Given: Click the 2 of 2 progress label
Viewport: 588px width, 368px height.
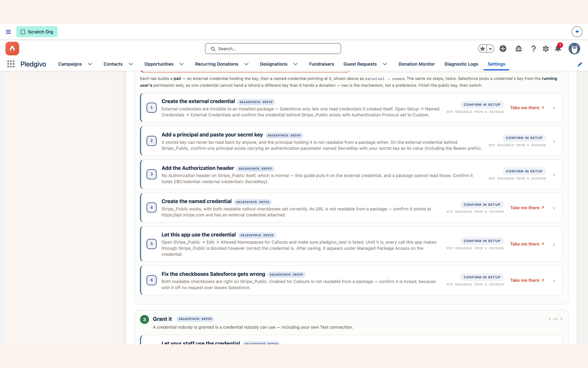Looking at the screenshot, I should 556,319.
